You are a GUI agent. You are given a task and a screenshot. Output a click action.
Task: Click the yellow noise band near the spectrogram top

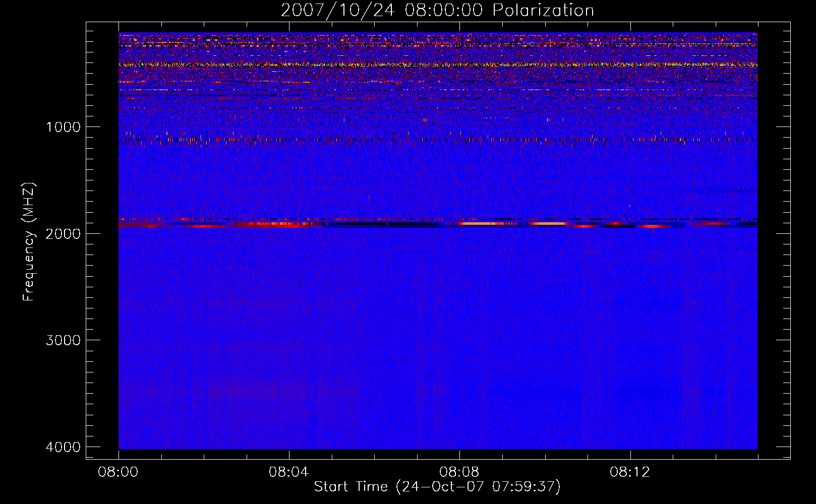(438, 65)
